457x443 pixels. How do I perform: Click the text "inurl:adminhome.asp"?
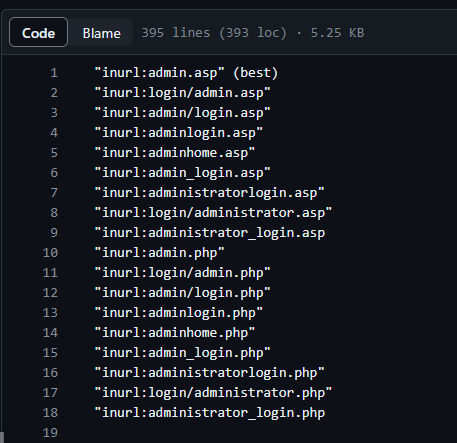point(175,153)
